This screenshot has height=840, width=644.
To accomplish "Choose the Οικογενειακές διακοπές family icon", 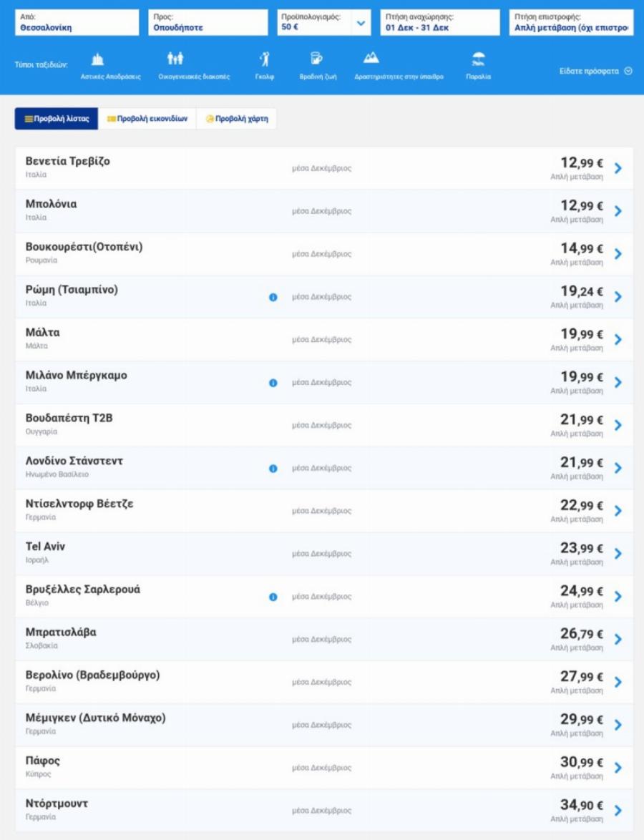I will click(175, 59).
